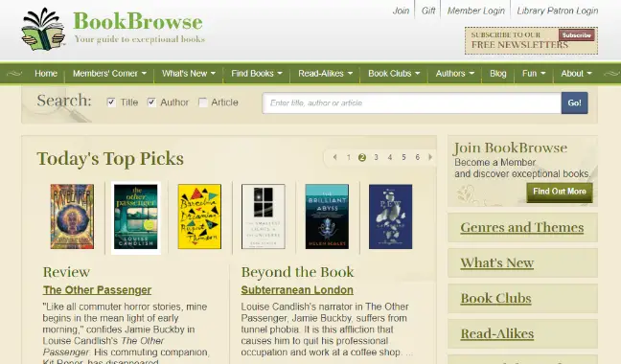Click the previous arrow in Top Picks pagination
This screenshot has height=364, width=621.
click(x=335, y=157)
